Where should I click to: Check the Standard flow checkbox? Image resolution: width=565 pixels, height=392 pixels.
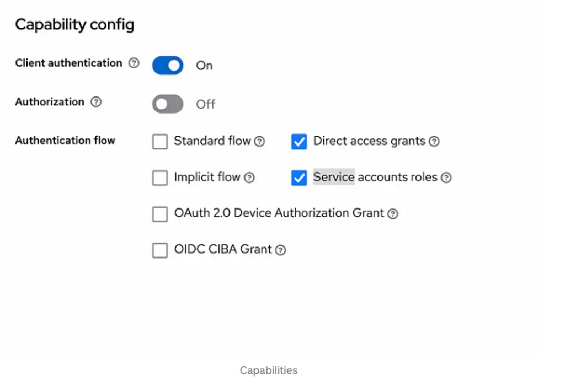click(159, 141)
